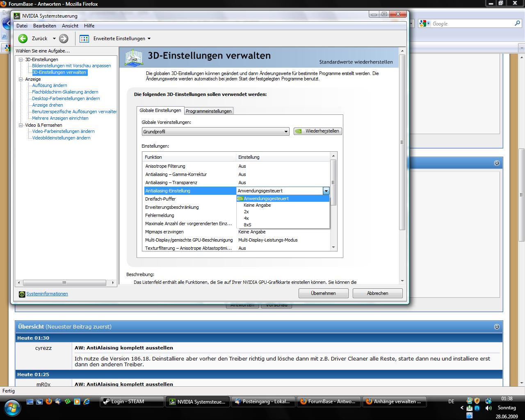
Task: Click the grey forward arrow button
Action: tap(64, 39)
